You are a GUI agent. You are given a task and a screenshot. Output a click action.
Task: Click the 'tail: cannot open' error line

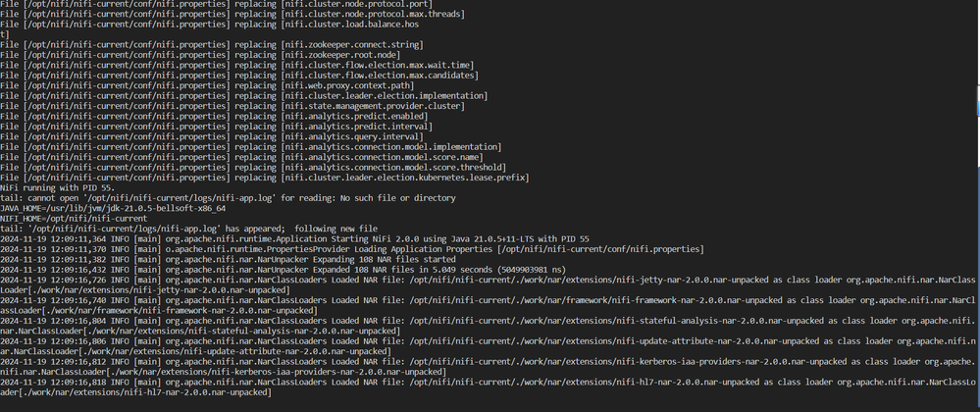click(x=229, y=197)
